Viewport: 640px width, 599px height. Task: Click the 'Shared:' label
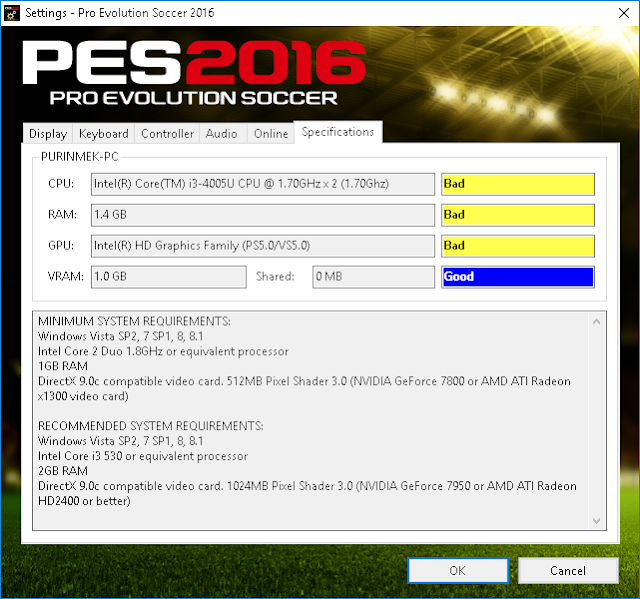click(x=275, y=277)
